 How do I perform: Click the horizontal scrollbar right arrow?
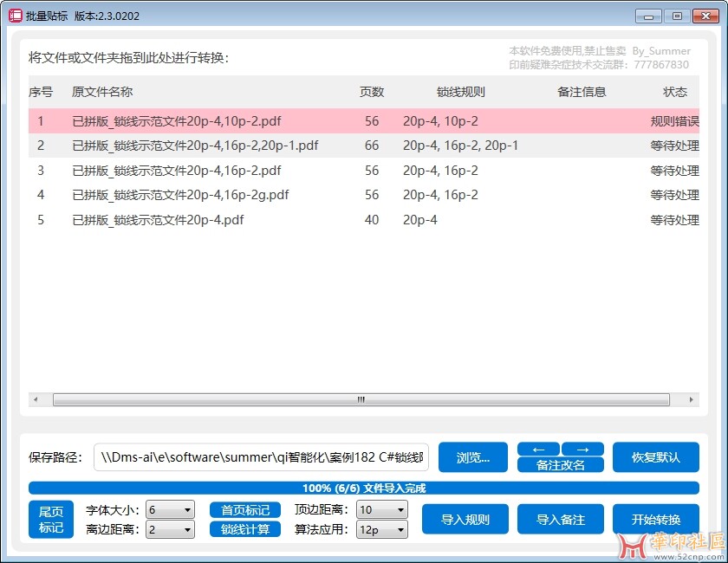[691, 400]
